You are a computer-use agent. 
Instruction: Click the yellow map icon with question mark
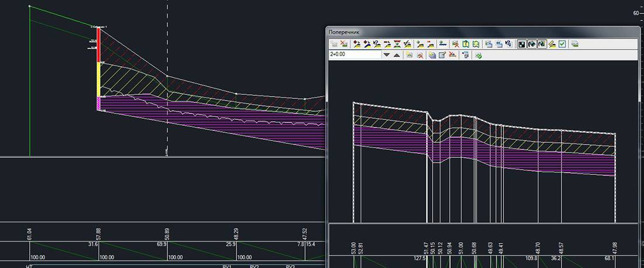[467, 44]
